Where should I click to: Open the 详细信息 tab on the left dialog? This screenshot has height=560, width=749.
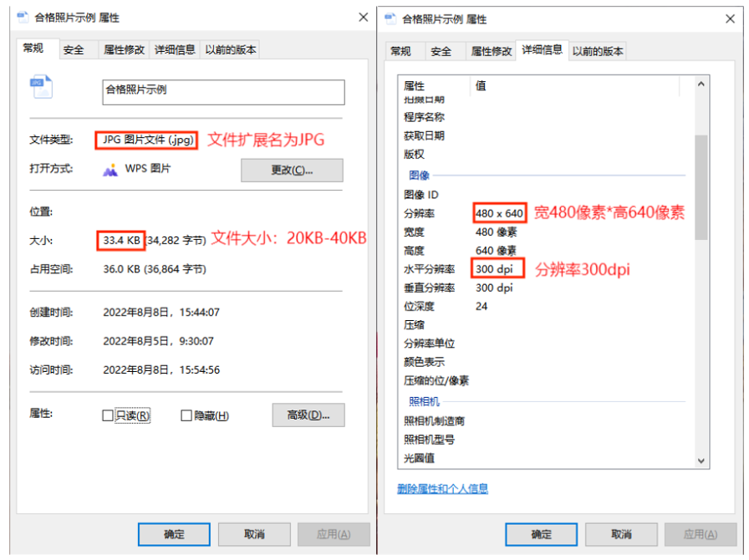click(x=174, y=49)
